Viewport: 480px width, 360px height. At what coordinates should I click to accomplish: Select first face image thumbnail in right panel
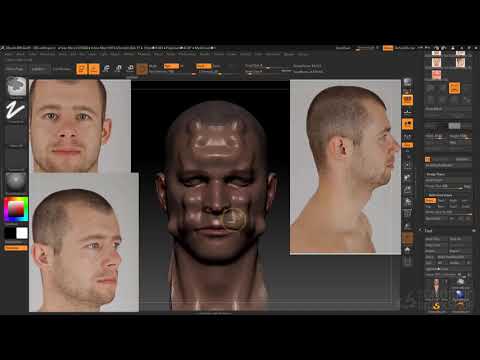coord(437,63)
